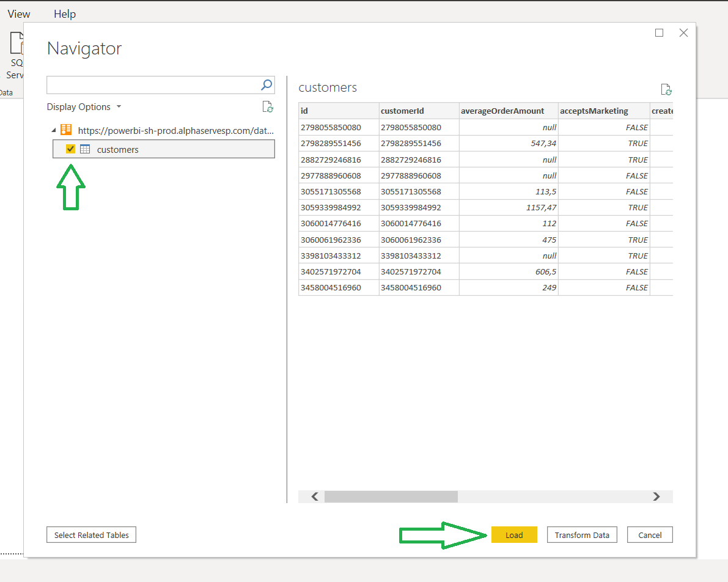Refresh the customers preview pane
728x582 pixels.
point(666,89)
